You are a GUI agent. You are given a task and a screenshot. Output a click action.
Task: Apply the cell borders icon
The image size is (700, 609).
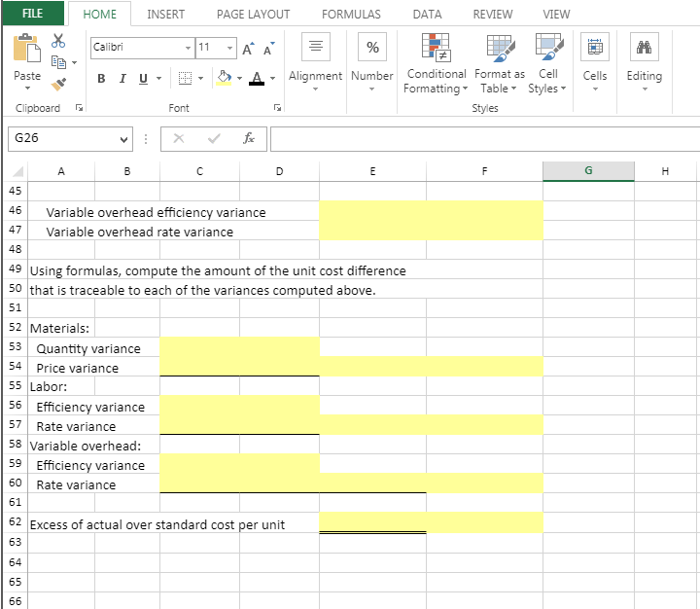[x=185, y=78]
